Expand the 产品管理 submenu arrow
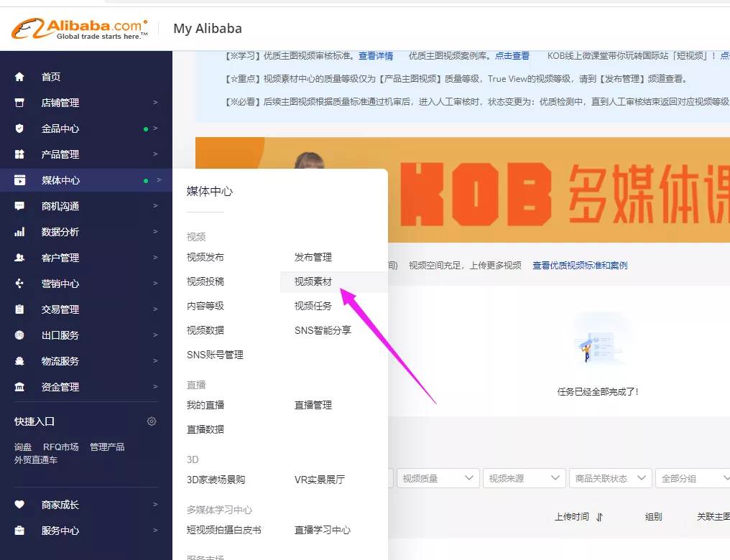This screenshot has height=560, width=730. (x=155, y=154)
